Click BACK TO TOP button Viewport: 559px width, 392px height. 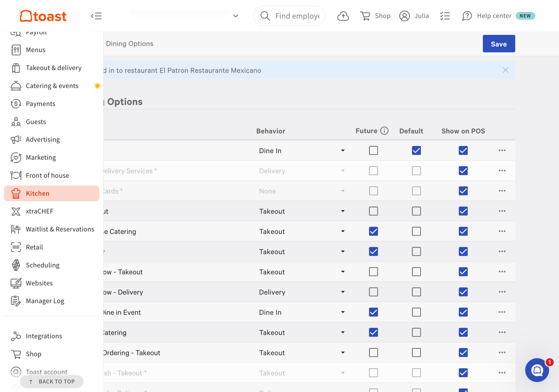(52, 381)
